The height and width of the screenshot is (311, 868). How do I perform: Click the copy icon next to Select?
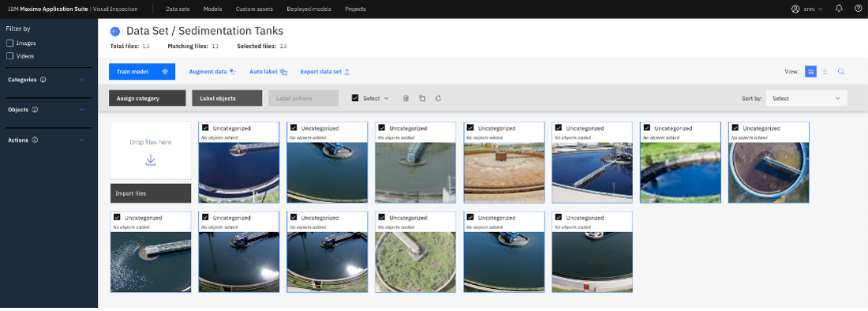(422, 98)
